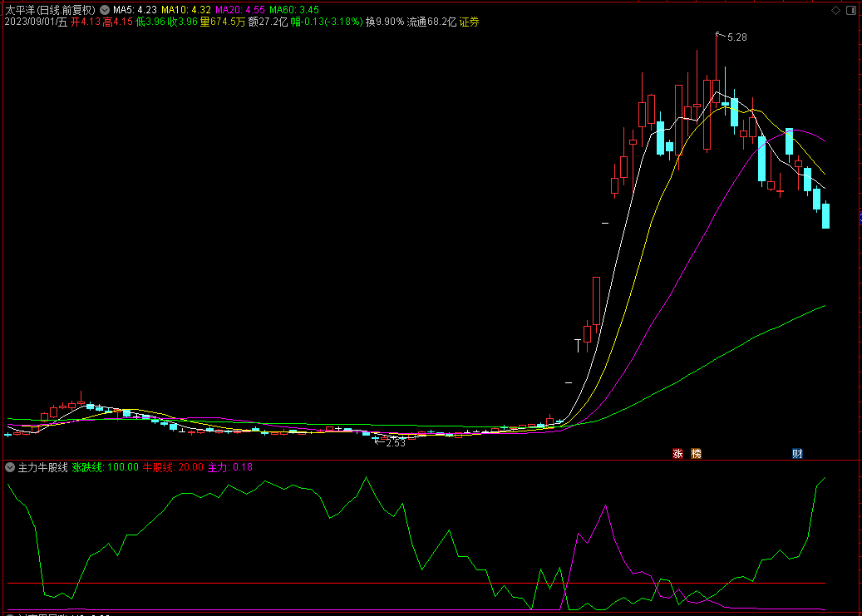This screenshot has width=862, height=616.
Task: Click the 5.28 high price label
Action: click(x=736, y=37)
